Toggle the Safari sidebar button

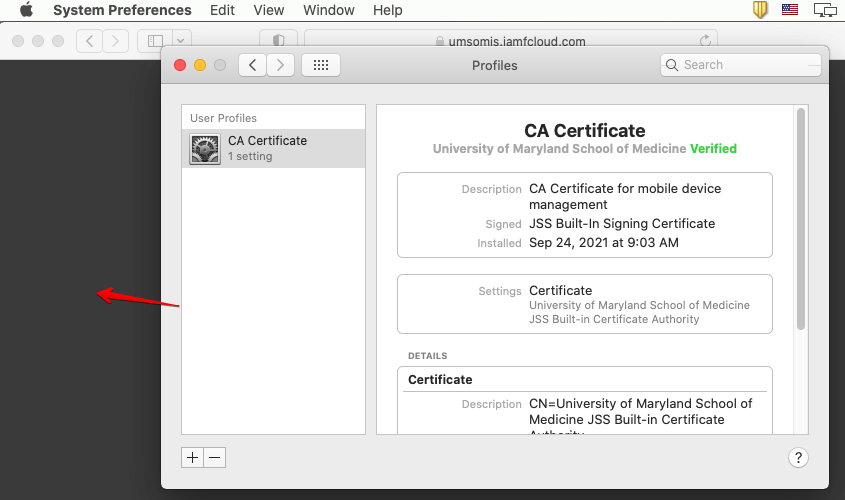pos(155,41)
